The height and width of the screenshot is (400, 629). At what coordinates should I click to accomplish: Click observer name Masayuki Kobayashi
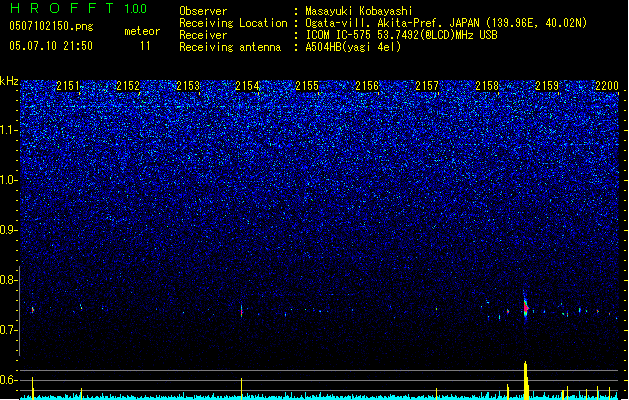[x=359, y=11]
